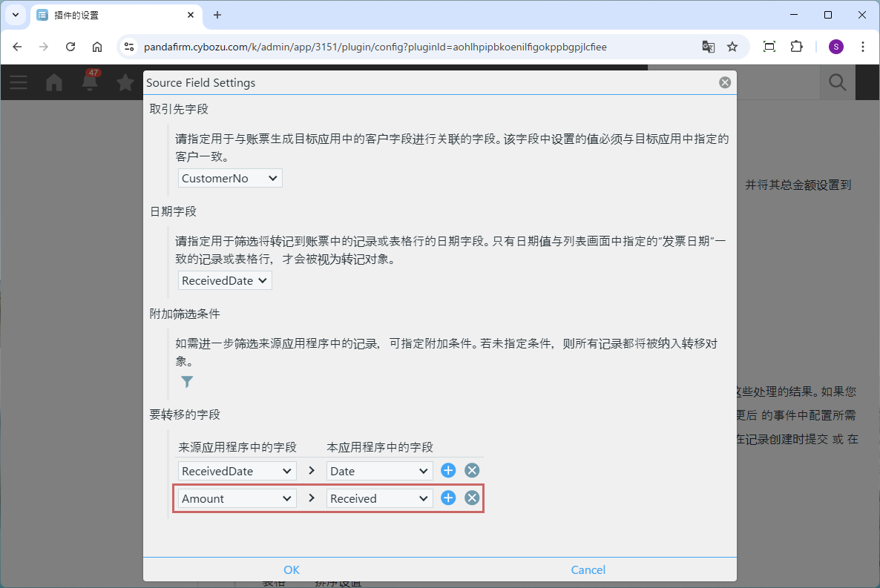Viewport: 880px width, 588px height.
Task: Add row after ReceivedDate mapping
Action: [x=448, y=471]
